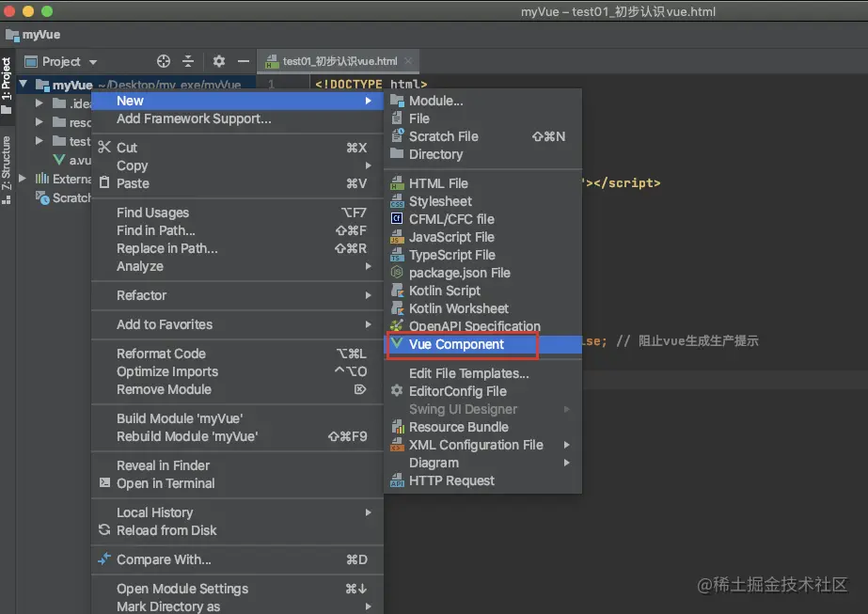Expand the Copy submenu arrow
868x614 pixels.
tap(368, 165)
